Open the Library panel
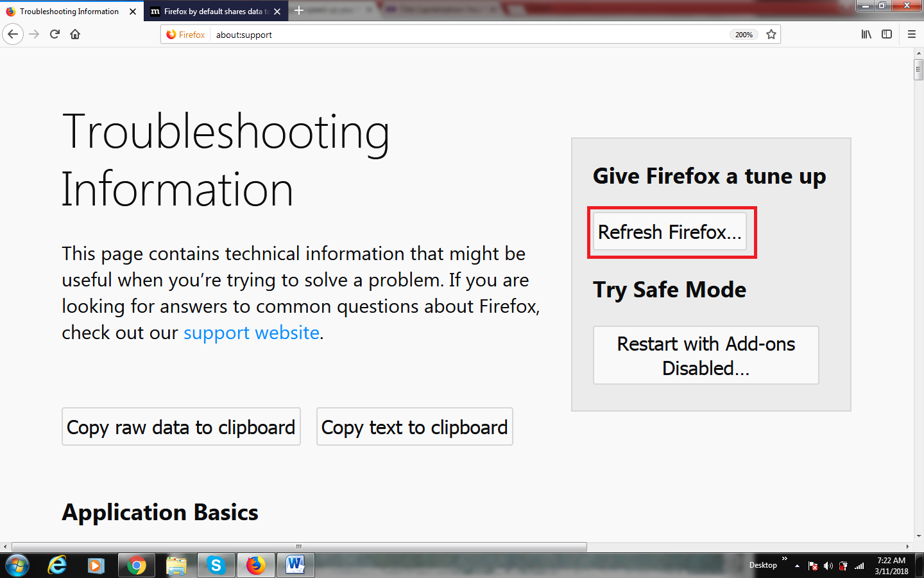This screenshot has width=924, height=578. (x=866, y=34)
